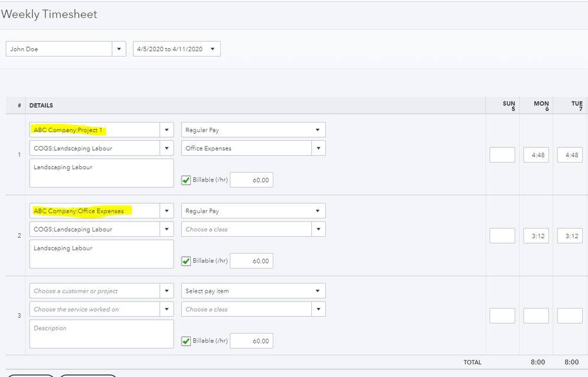The width and height of the screenshot is (588, 377).
Task: Click the ABC Company:Office Expenses customer field
Action: (x=94, y=211)
